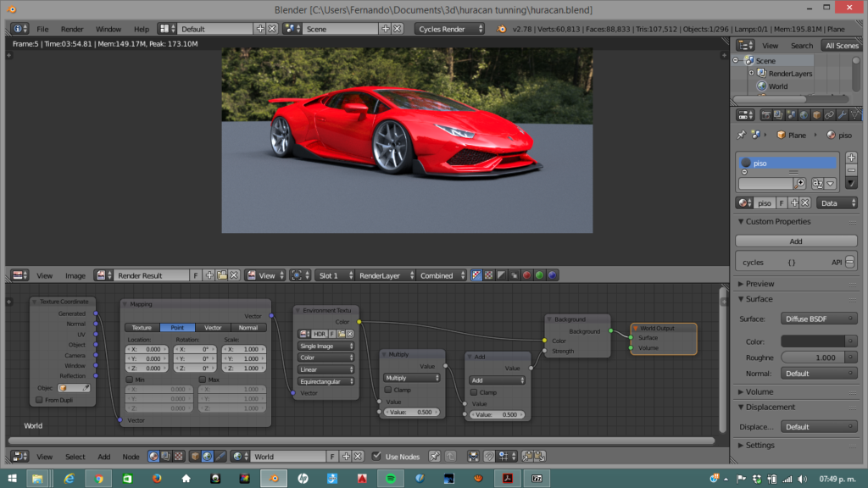Open the Node menu in the node editor
868x488 pixels.
[x=130, y=457]
